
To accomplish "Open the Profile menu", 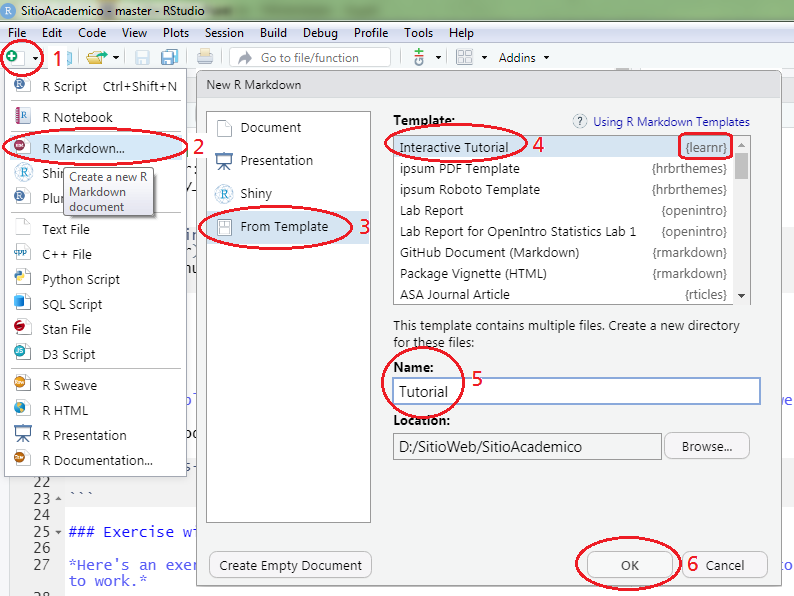I will 371,33.
